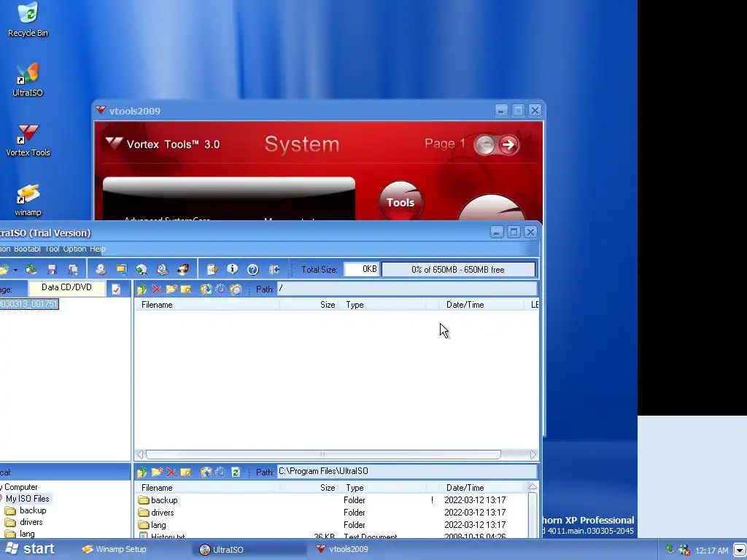Click the tray overflow arrow beside the clock
Viewport: 747px width, 560px height.
pos(740,550)
